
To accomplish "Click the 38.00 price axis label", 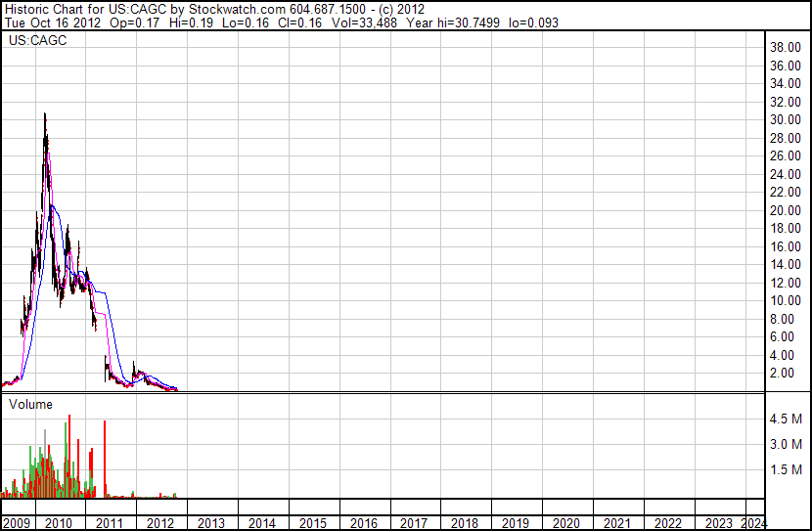I will pyautogui.click(x=786, y=48).
